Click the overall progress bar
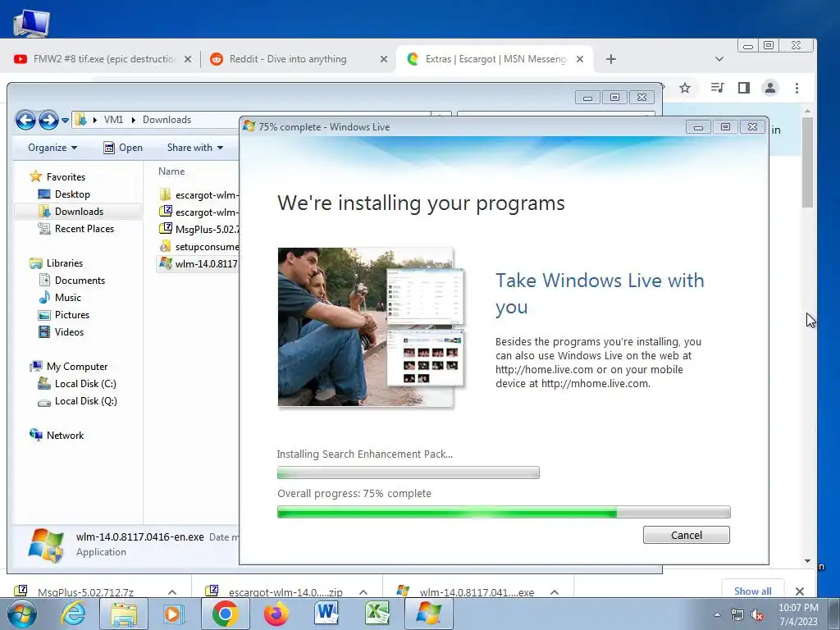 tap(504, 512)
